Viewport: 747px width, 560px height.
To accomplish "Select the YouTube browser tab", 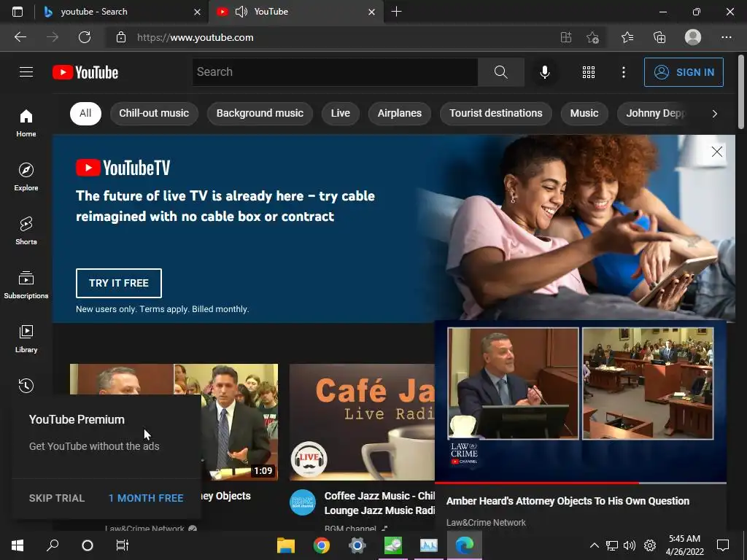I will pos(295,12).
